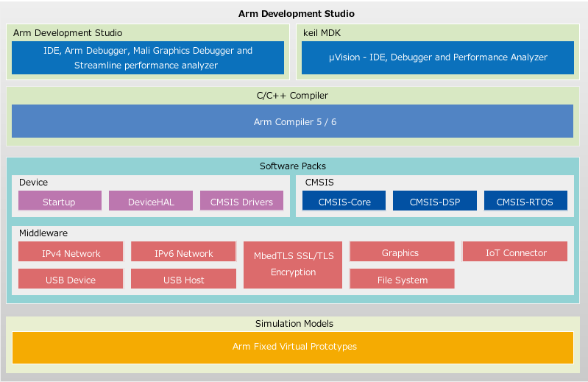Open the CMSIS Drivers box
The width and height of the screenshot is (588, 382).
tap(241, 202)
